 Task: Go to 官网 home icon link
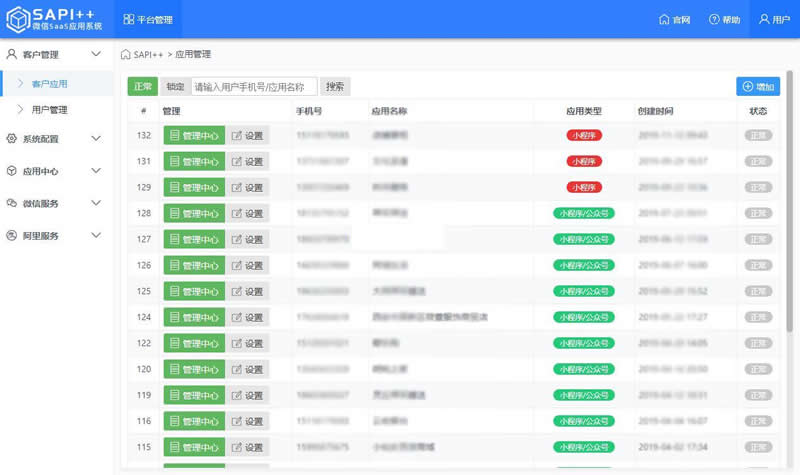(x=674, y=19)
